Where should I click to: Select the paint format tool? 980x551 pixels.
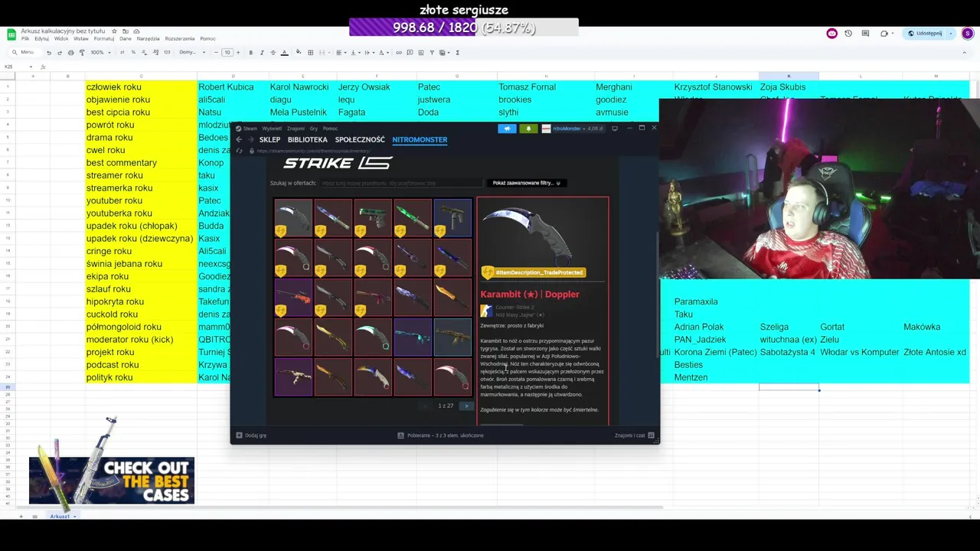(x=82, y=52)
